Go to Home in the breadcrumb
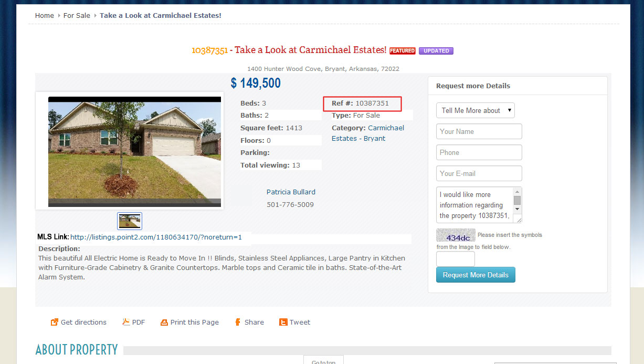The width and height of the screenshot is (644, 364). pos(45,16)
